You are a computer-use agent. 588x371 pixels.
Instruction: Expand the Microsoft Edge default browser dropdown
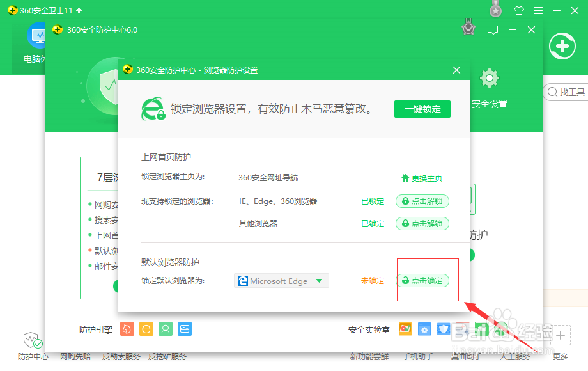click(281, 281)
